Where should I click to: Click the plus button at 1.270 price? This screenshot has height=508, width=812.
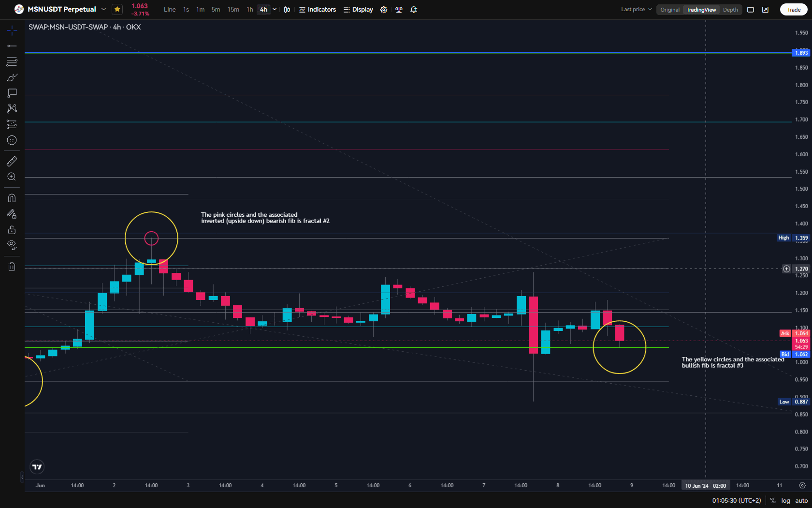click(x=786, y=269)
